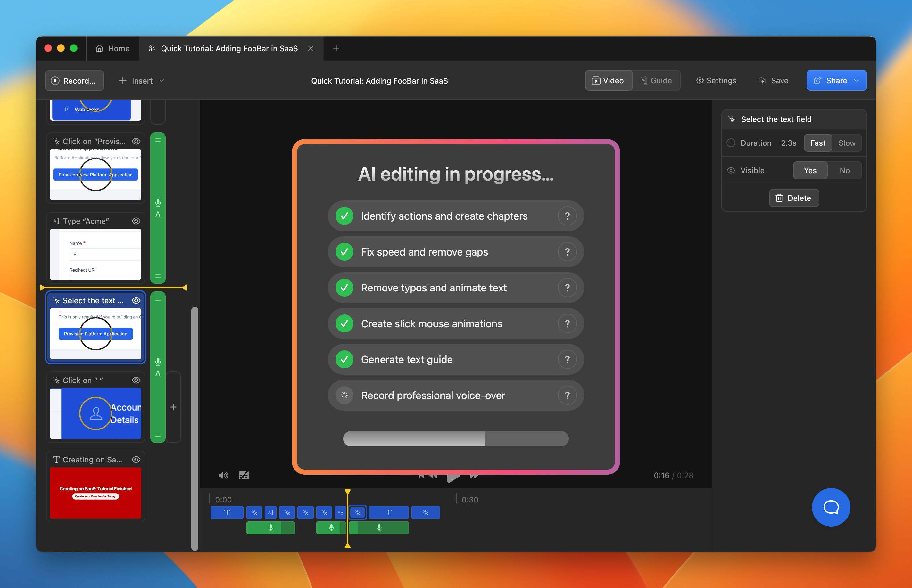912x588 pixels.
Task: Open the Insert dropdown menu
Action: (x=142, y=81)
